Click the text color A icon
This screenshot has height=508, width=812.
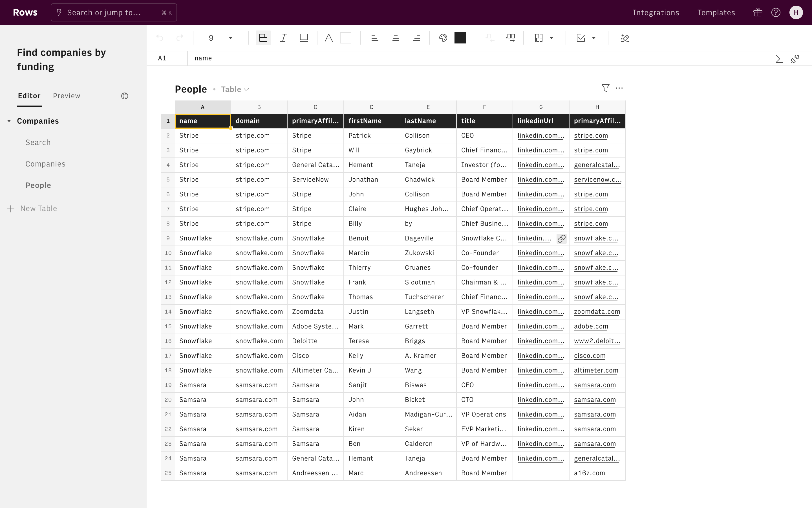pyautogui.click(x=329, y=38)
